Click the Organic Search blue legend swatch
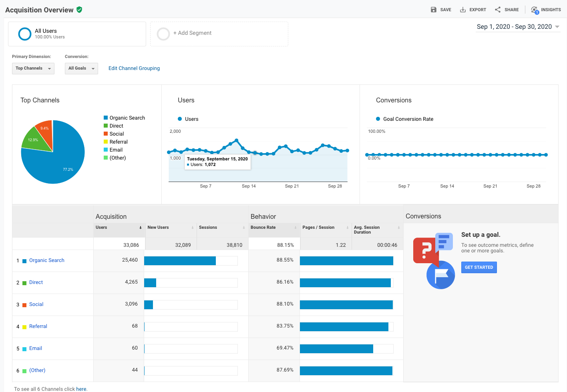Image resolution: width=567 pixels, height=392 pixels. 106,118
